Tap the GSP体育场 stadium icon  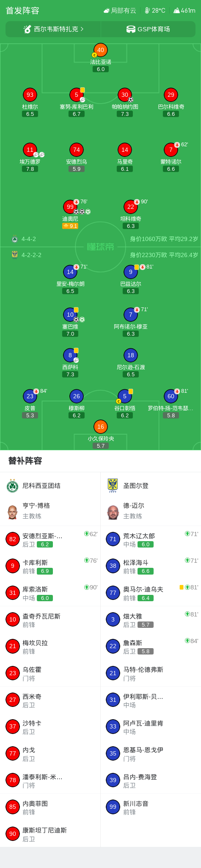(131, 29)
